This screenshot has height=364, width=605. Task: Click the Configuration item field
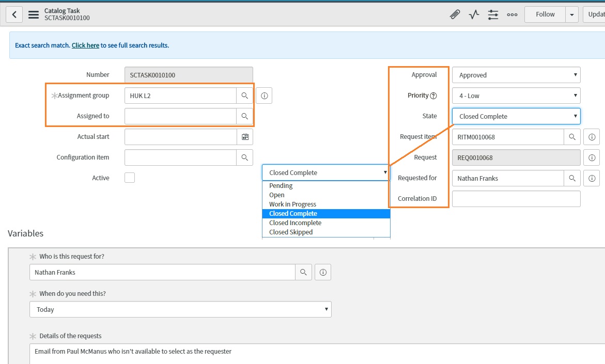(181, 157)
